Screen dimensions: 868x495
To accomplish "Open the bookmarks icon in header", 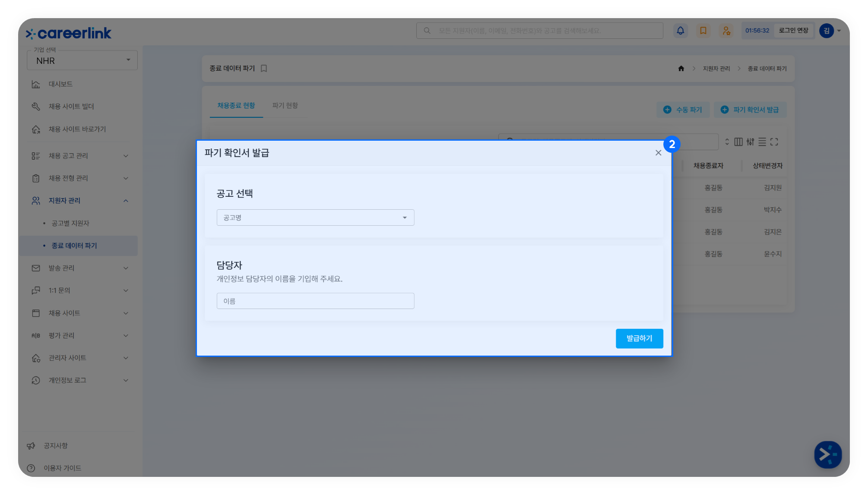I will pos(703,31).
